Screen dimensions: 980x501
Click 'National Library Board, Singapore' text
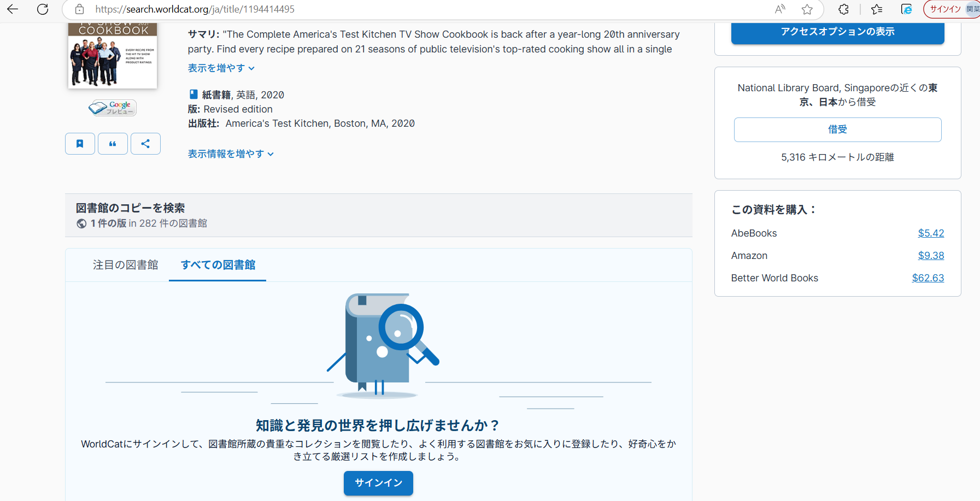813,88
